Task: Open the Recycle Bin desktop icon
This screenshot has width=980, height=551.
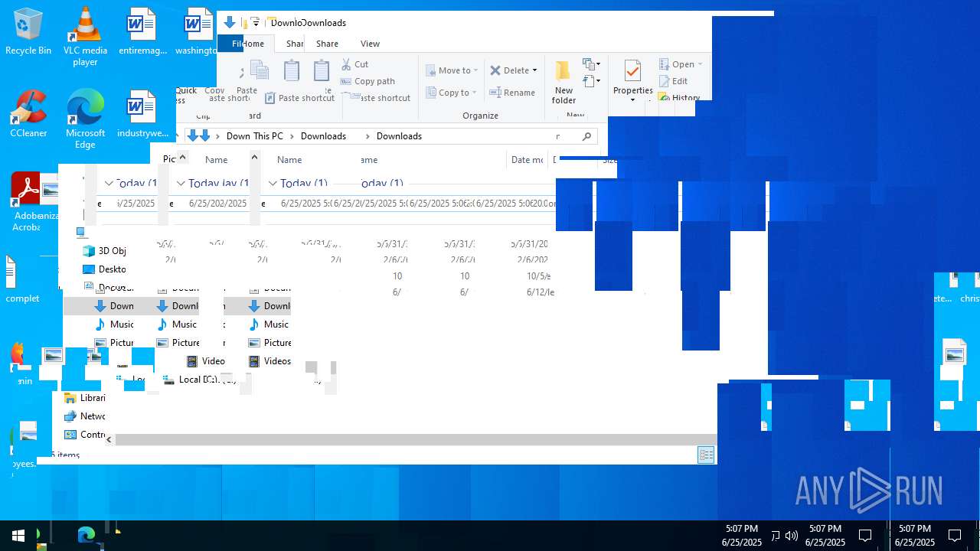Action: pos(28,32)
